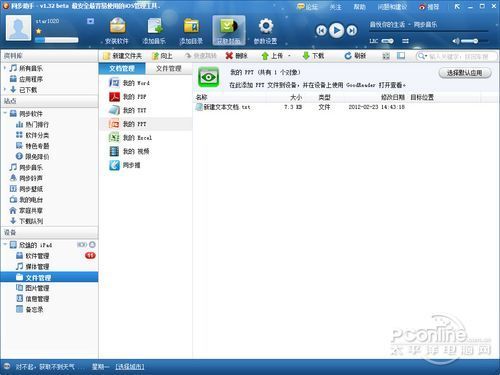
Task: Play the current music track
Action: click(336, 31)
